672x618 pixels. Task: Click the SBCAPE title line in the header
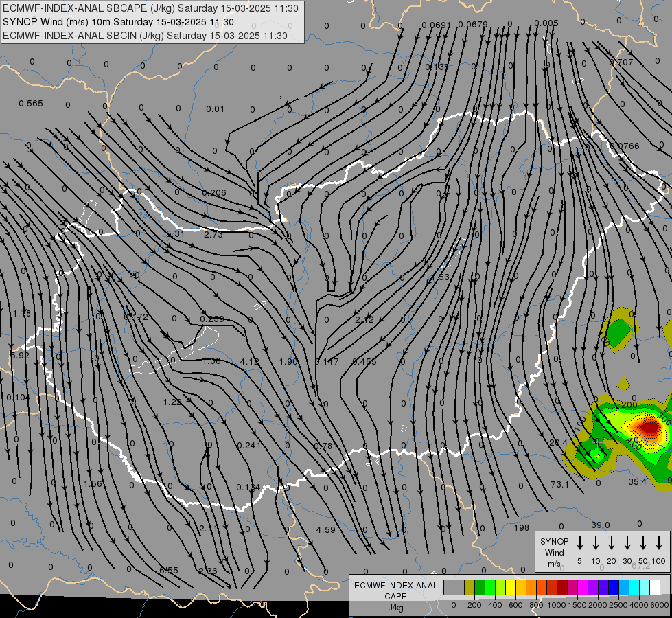click(x=150, y=8)
